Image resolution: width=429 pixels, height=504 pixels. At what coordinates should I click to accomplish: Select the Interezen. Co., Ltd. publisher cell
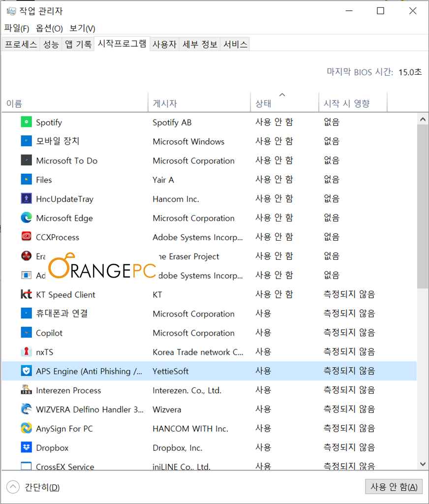pos(187,390)
